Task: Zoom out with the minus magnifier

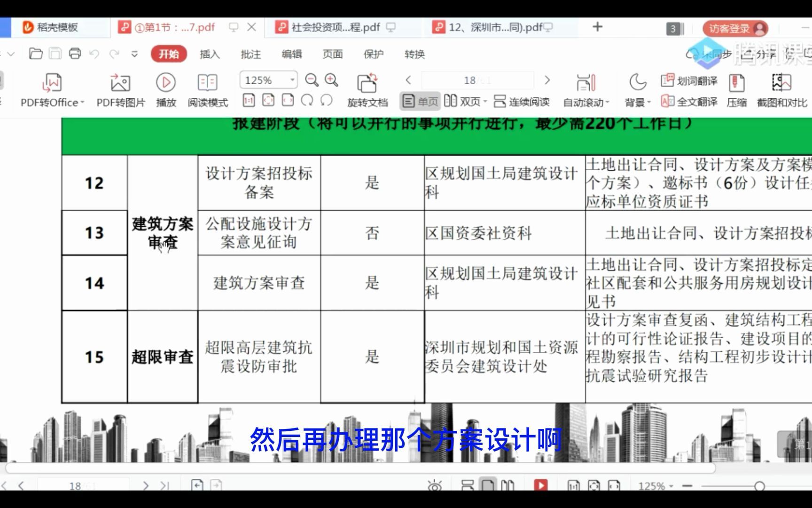Action: pyautogui.click(x=312, y=80)
